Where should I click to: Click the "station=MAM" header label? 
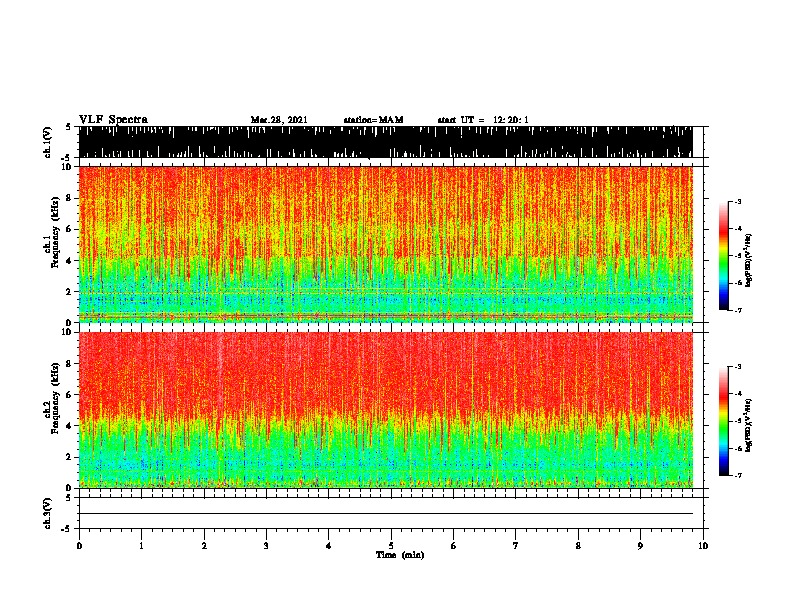(373, 120)
